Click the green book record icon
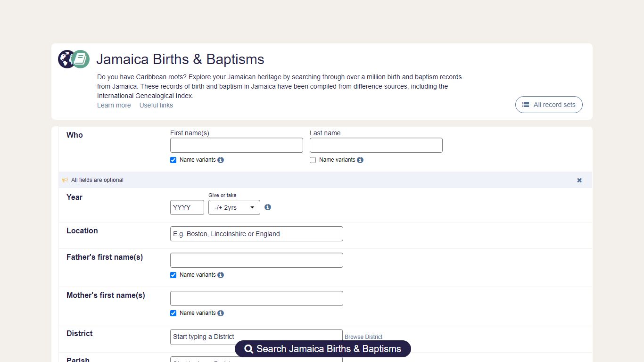 point(81,59)
